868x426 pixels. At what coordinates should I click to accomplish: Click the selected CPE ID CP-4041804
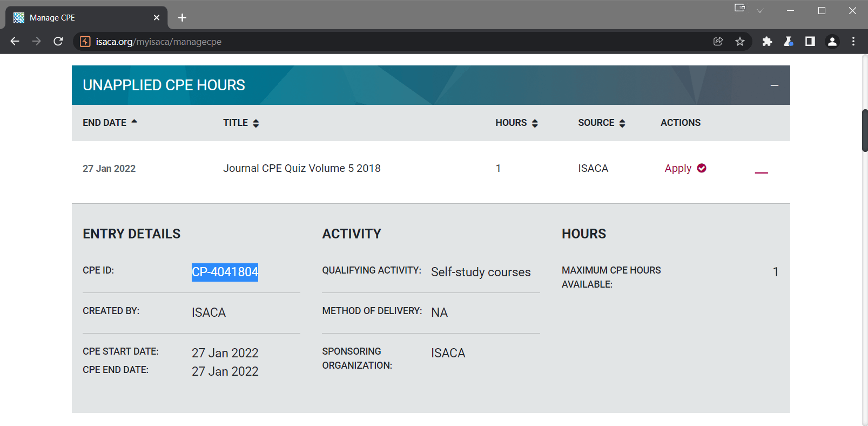pyautogui.click(x=225, y=272)
